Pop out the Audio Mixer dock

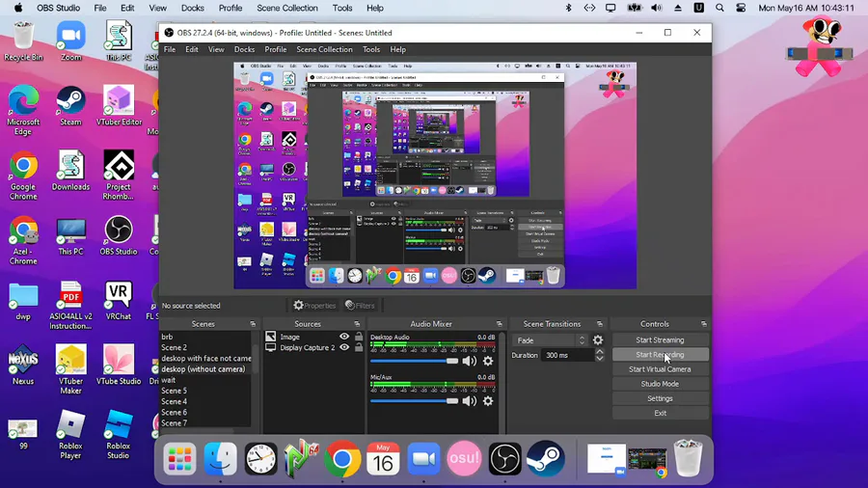pos(500,324)
